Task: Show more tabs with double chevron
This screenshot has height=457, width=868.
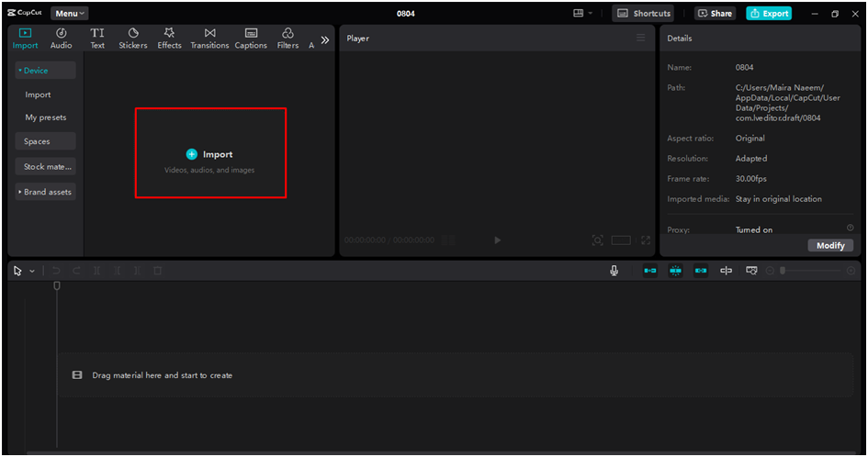Action: point(325,39)
